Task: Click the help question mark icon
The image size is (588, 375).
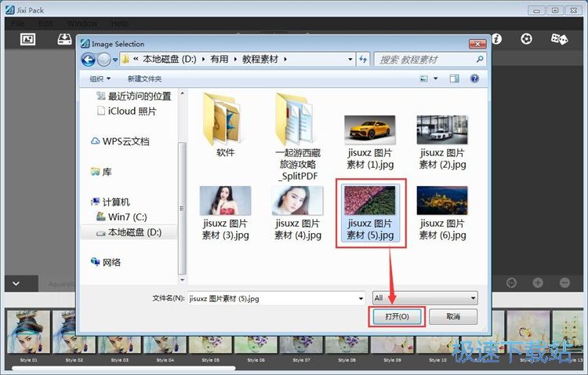Action: point(474,78)
